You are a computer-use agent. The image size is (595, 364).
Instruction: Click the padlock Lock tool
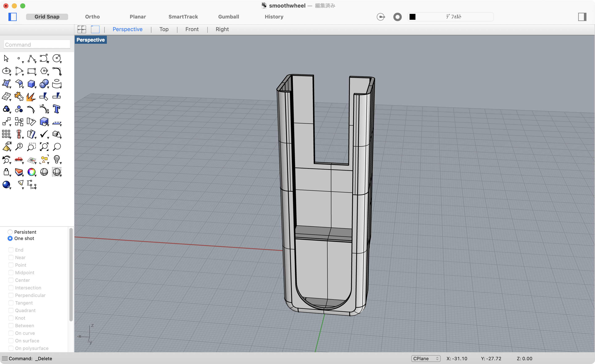point(6,172)
